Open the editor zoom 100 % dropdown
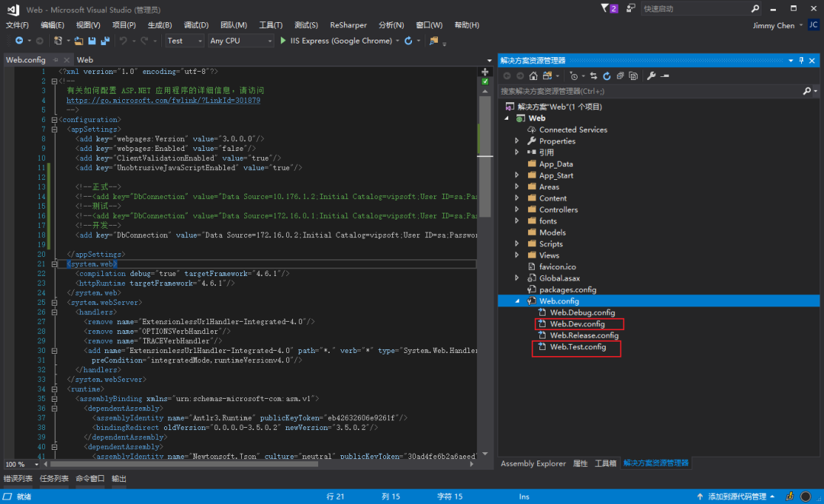This screenshot has height=504, width=824. pos(37,464)
